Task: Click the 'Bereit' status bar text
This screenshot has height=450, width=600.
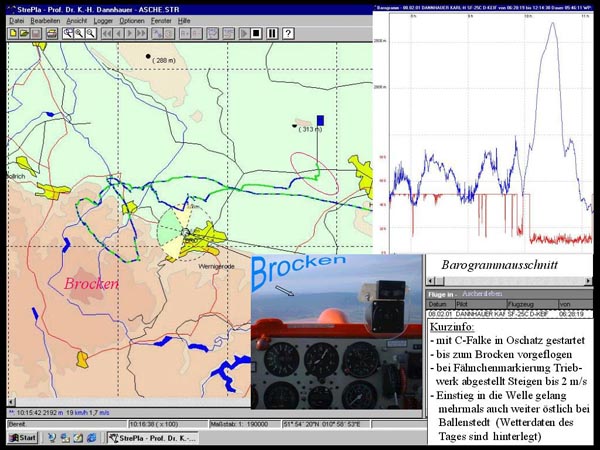Action: [16, 424]
